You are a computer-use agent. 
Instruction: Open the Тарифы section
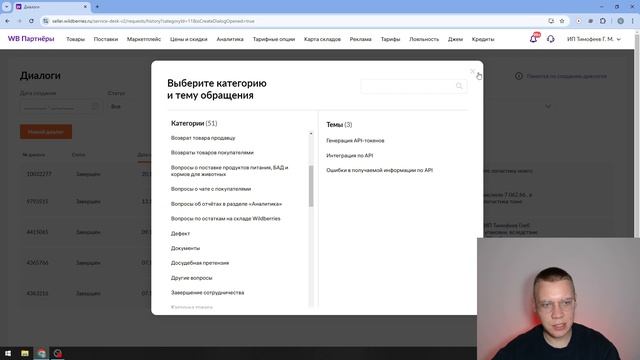coord(390,39)
